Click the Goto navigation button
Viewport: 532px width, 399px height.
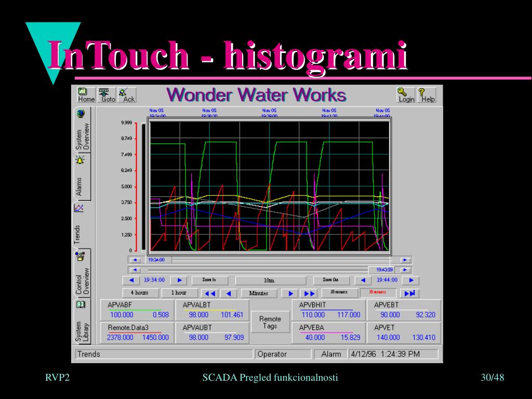(x=108, y=95)
